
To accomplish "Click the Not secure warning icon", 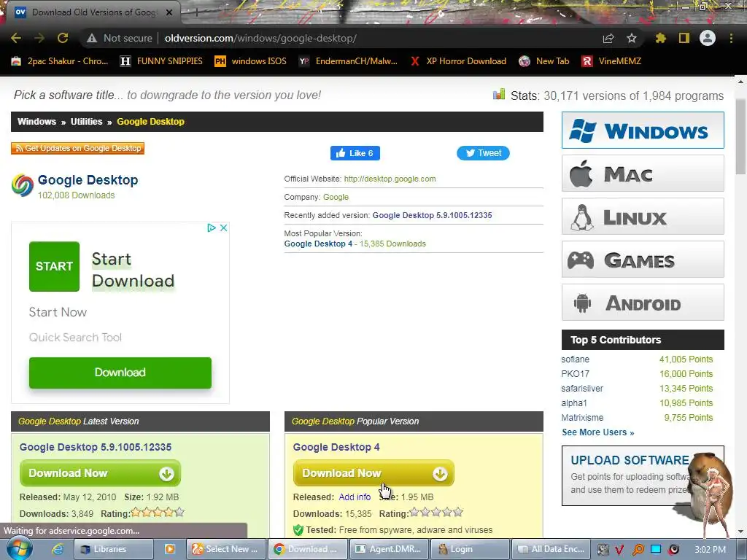I will coord(91,38).
